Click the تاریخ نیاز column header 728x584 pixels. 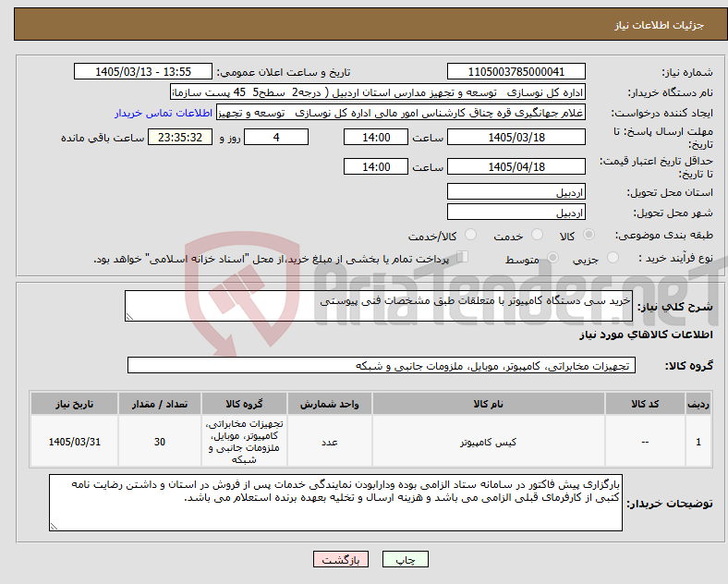(74, 404)
